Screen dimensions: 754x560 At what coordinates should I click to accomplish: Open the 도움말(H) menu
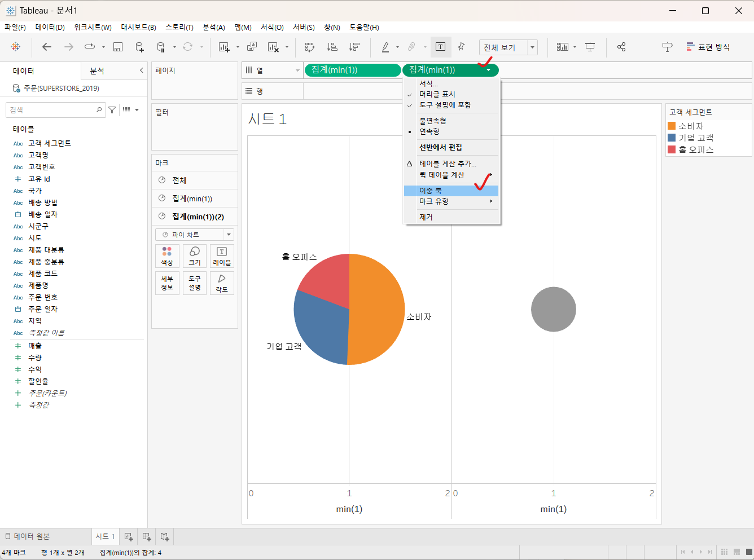[364, 27]
